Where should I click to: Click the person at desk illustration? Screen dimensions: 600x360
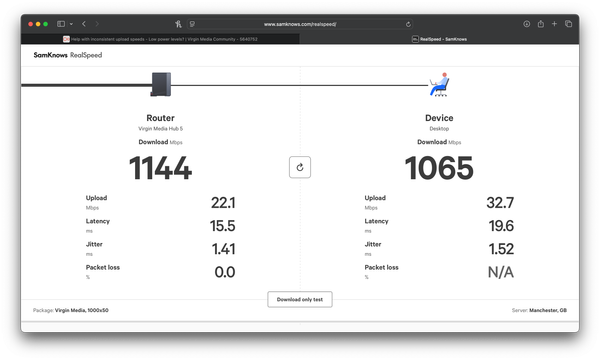tap(439, 85)
